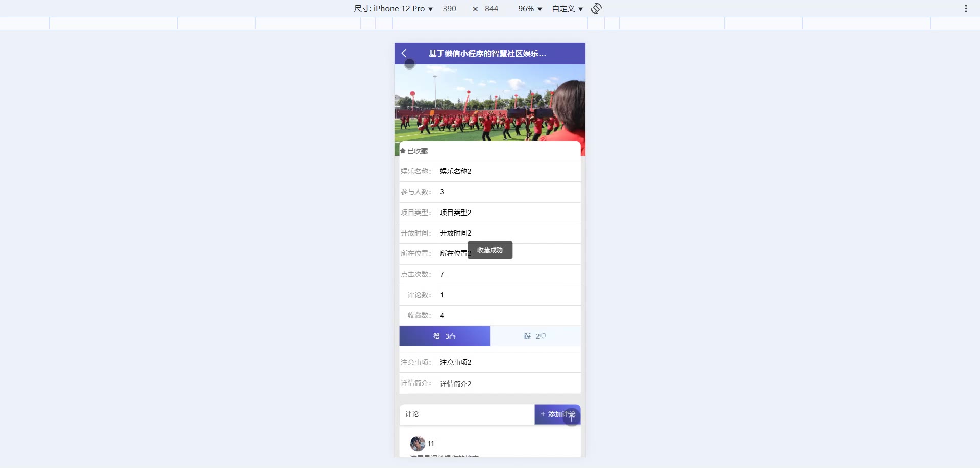
Task: Click the 开放时间 label
Action: click(415, 233)
